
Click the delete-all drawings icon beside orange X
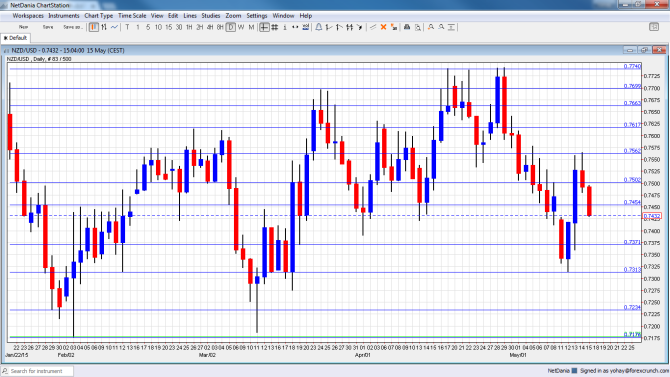point(394,27)
